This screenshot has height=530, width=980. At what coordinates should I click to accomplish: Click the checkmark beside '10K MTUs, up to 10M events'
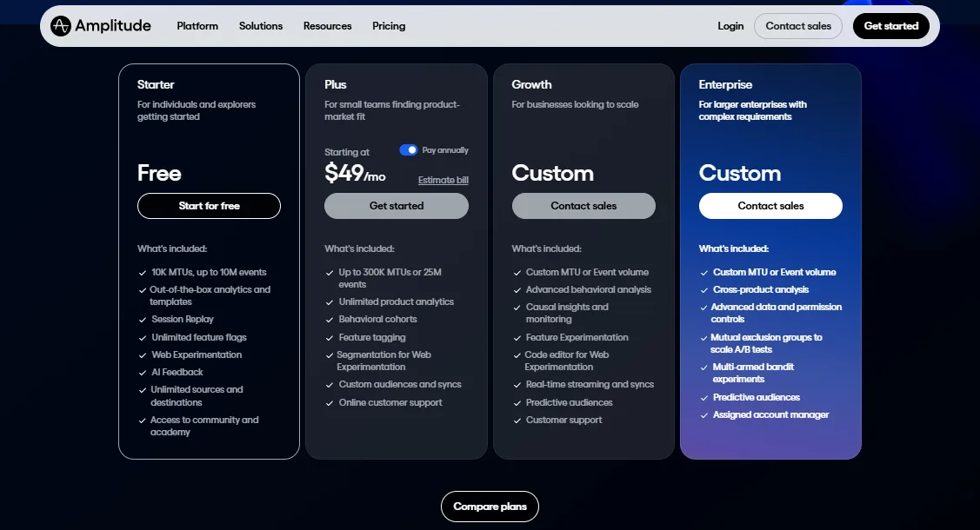pyautogui.click(x=143, y=273)
